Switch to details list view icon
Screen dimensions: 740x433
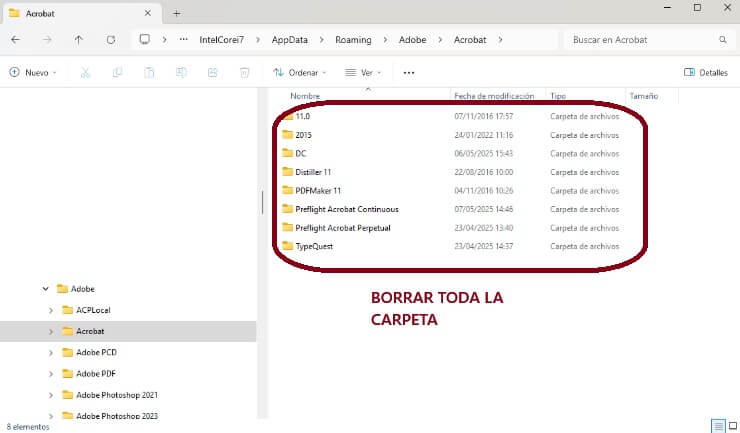718,426
